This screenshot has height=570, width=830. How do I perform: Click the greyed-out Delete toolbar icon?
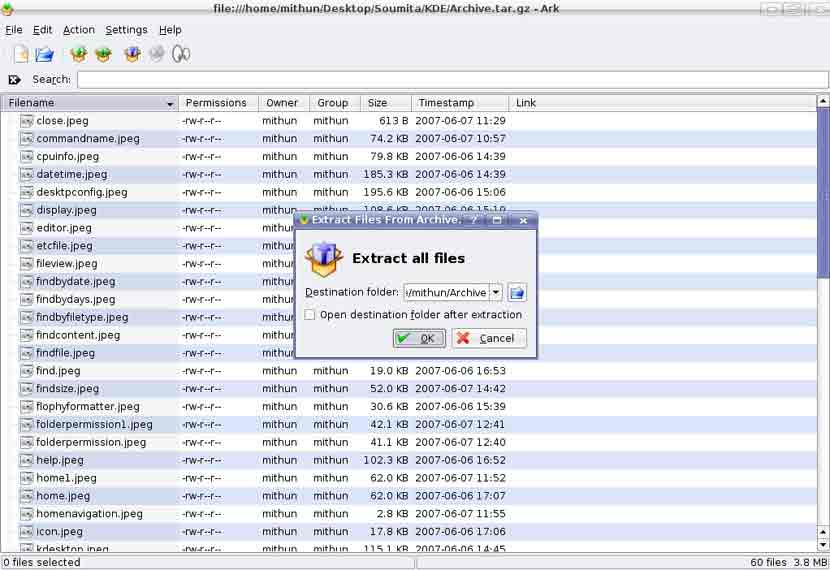coord(157,53)
